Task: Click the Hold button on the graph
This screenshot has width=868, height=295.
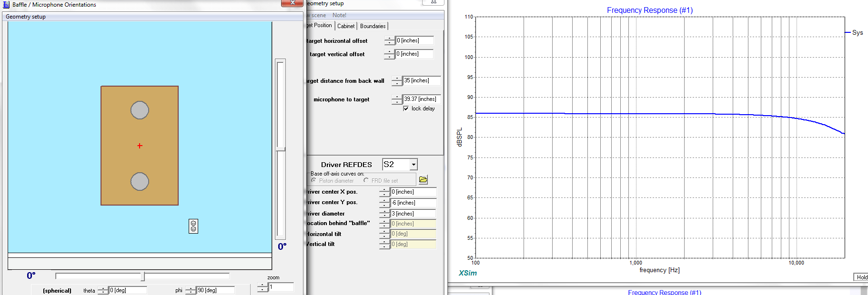Action: pyautogui.click(x=861, y=277)
